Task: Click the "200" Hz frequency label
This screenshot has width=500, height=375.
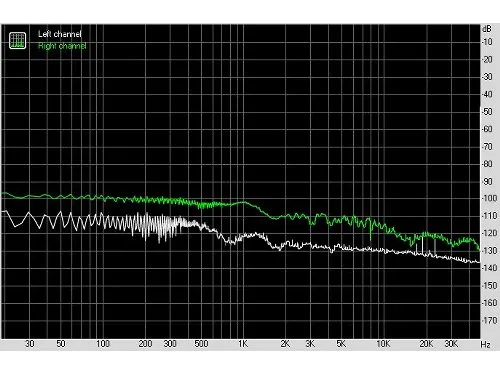Action: point(145,344)
